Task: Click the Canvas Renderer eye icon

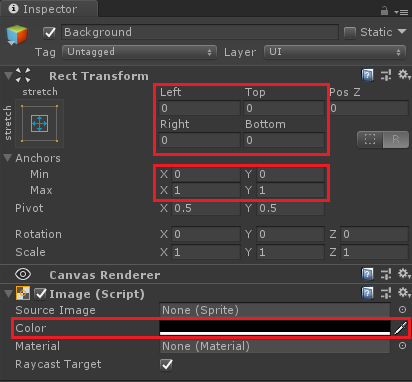Action: (x=23, y=274)
